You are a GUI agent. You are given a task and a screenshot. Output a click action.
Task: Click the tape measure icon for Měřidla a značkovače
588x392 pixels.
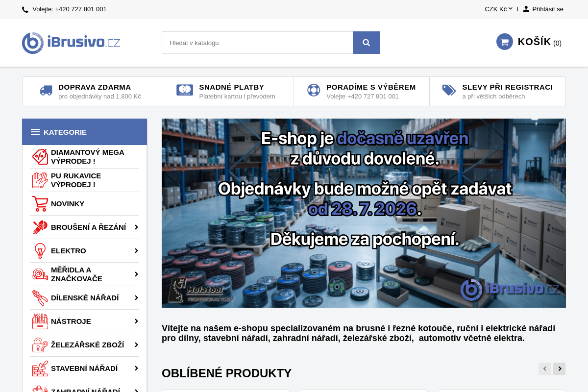tap(40, 274)
